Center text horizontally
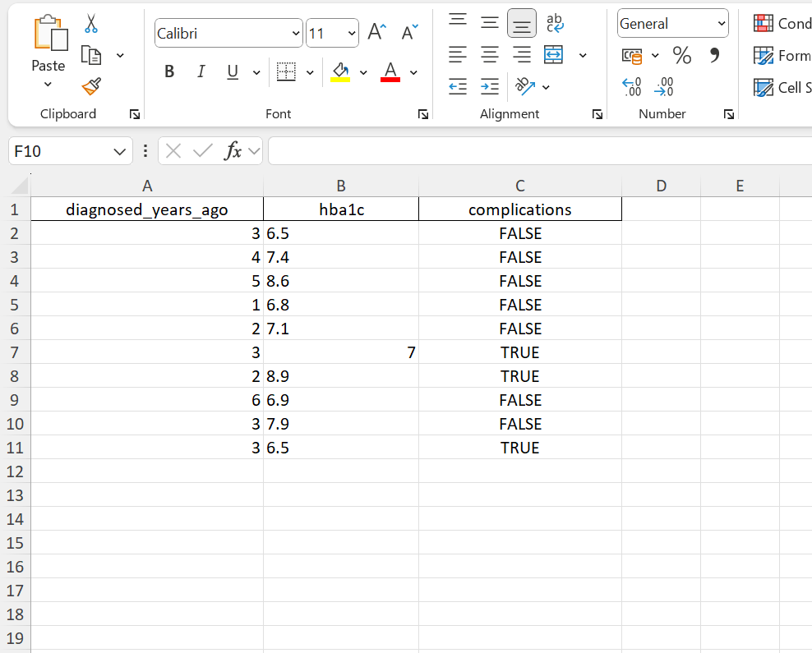 pos(489,54)
